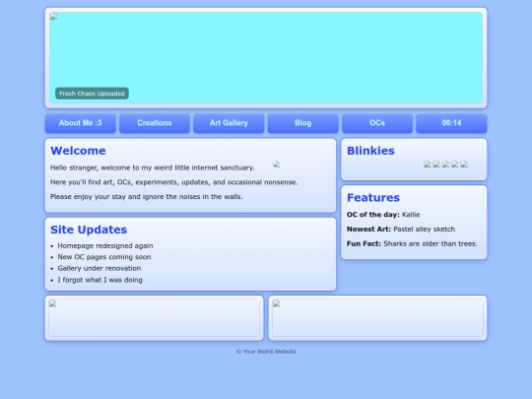Click the third blinkie image

click(x=445, y=165)
